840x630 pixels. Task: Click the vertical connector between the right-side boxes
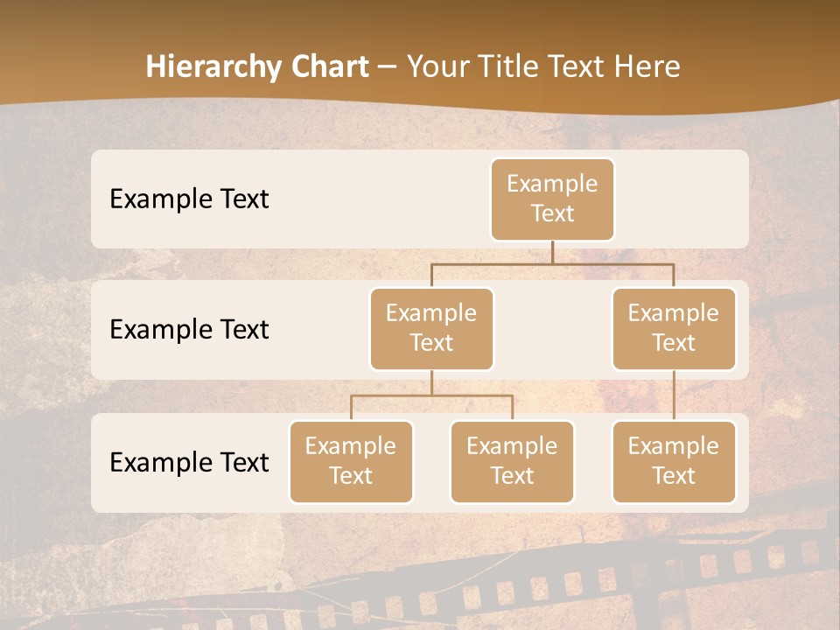coord(674,395)
